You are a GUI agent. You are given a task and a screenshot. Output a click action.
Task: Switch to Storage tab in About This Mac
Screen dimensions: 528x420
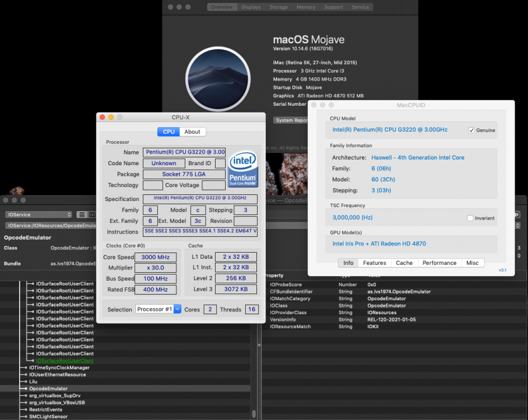coord(278,7)
